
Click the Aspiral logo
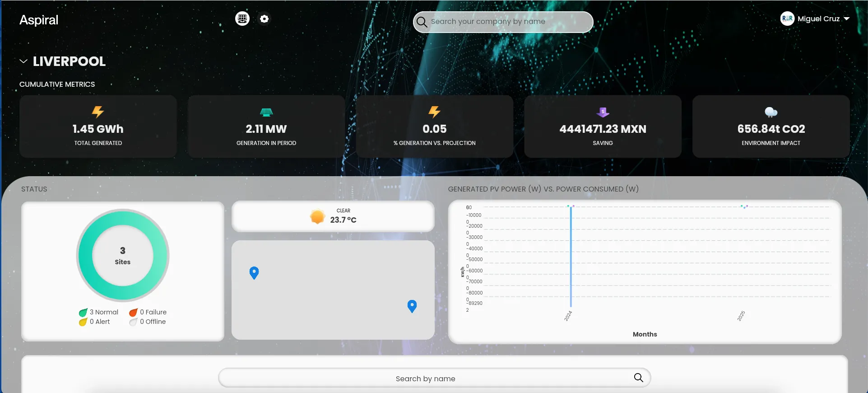pos(39,20)
